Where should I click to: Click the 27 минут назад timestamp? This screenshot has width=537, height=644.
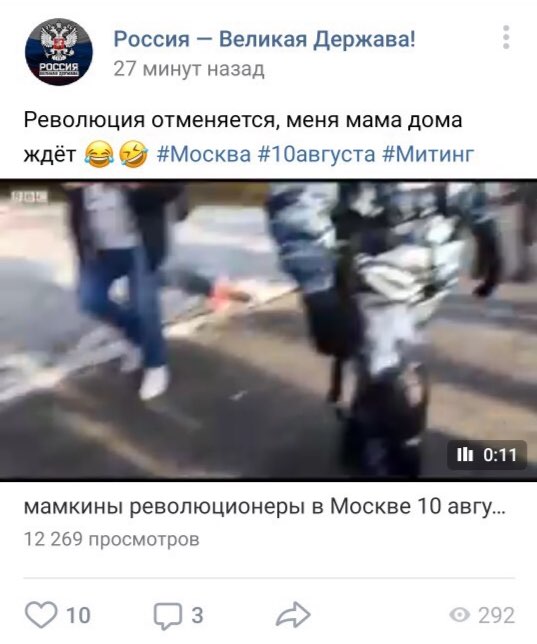click(x=189, y=69)
